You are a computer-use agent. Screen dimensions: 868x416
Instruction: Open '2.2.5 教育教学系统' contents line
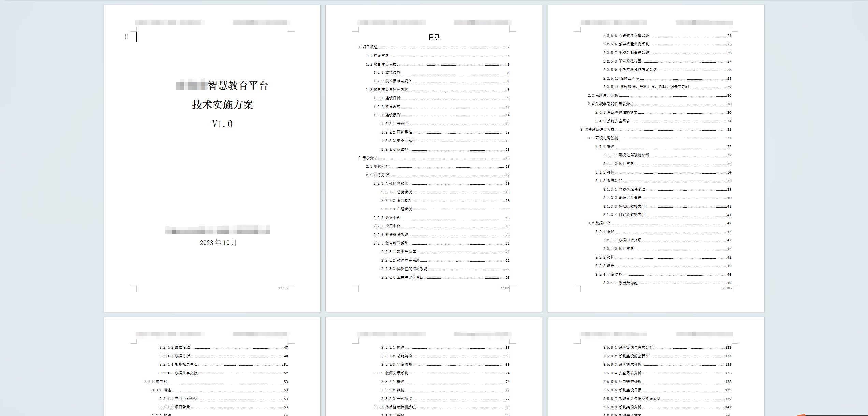441,244
